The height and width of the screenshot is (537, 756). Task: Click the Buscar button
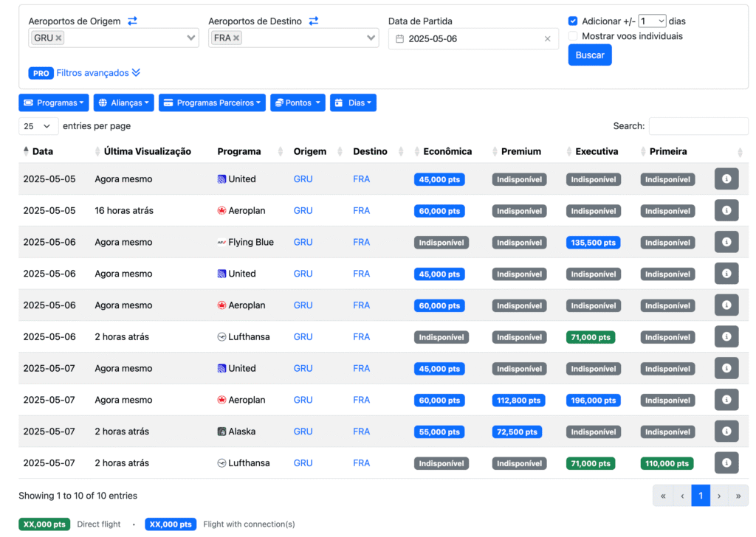click(x=590, y=55)
